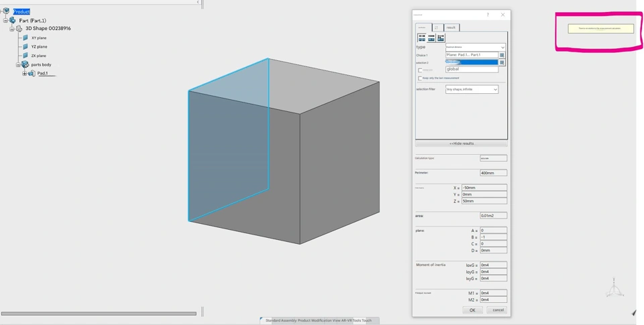Close the measure dialog

502,15
